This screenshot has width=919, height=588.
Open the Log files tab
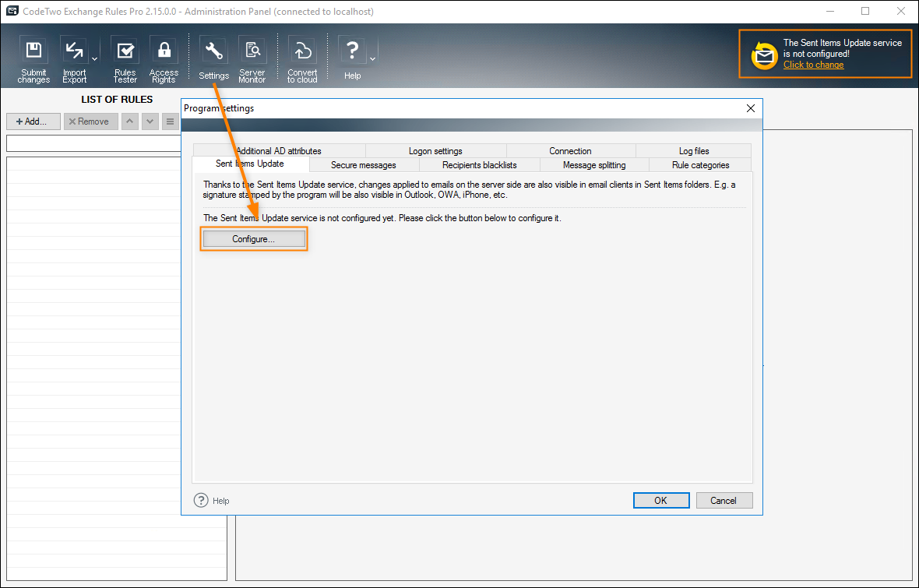click(x=694, y=150)
